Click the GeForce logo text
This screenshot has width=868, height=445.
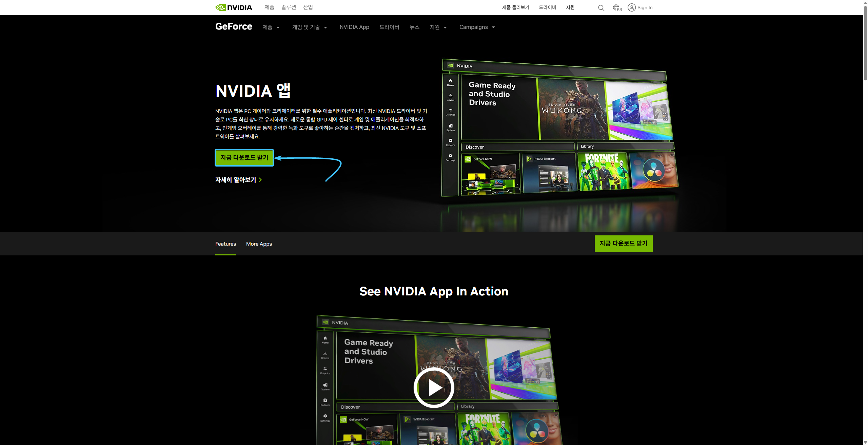234,26
